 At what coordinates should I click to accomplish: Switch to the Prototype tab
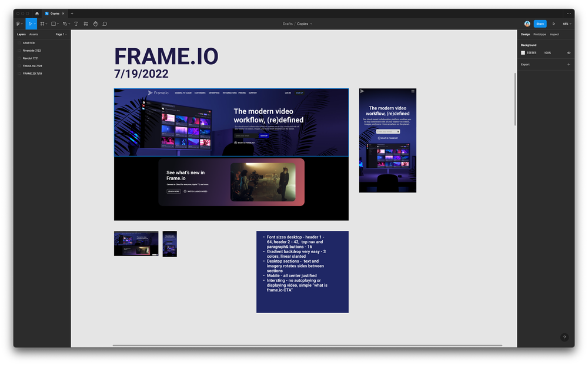[540, 34]
